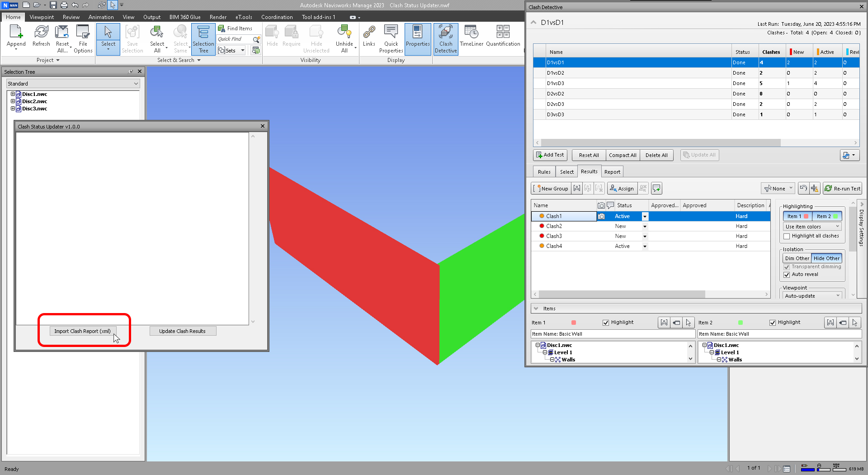
Task: Toggle the Item 2 Highlight checkbox
Action: 773,323
